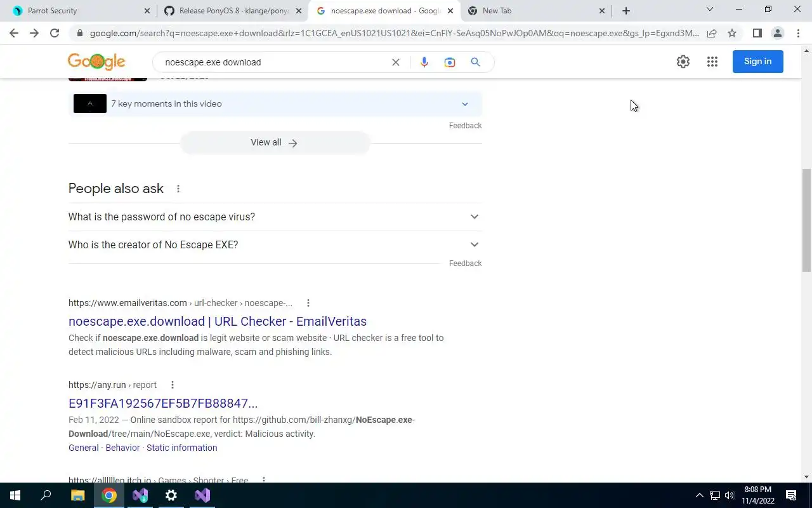Viewport: 812px width, 508px height.
Task: Share this page from the address bar
Action: (712, 33)
